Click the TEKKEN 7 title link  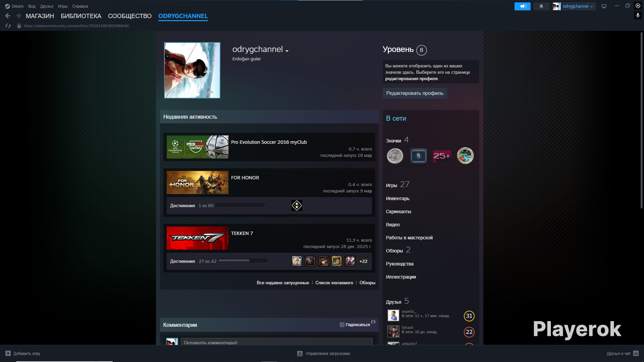point(242,233)
